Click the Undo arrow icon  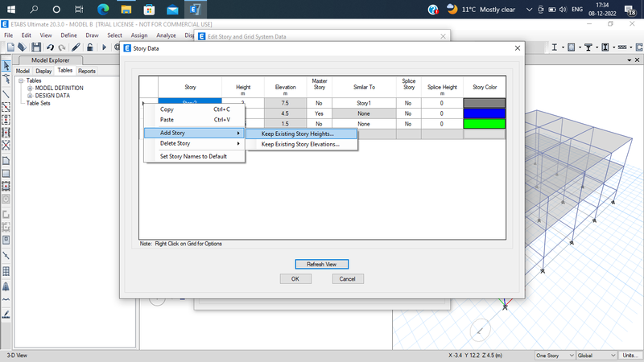point(50,47)
